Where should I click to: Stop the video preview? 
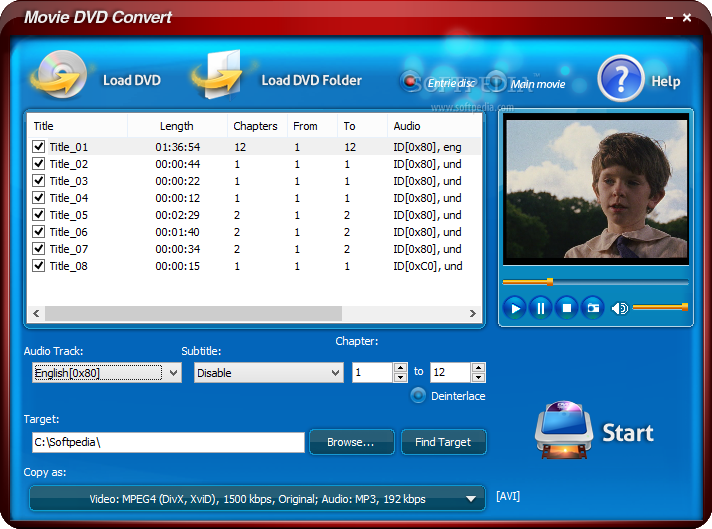click(x=566, y=308)
